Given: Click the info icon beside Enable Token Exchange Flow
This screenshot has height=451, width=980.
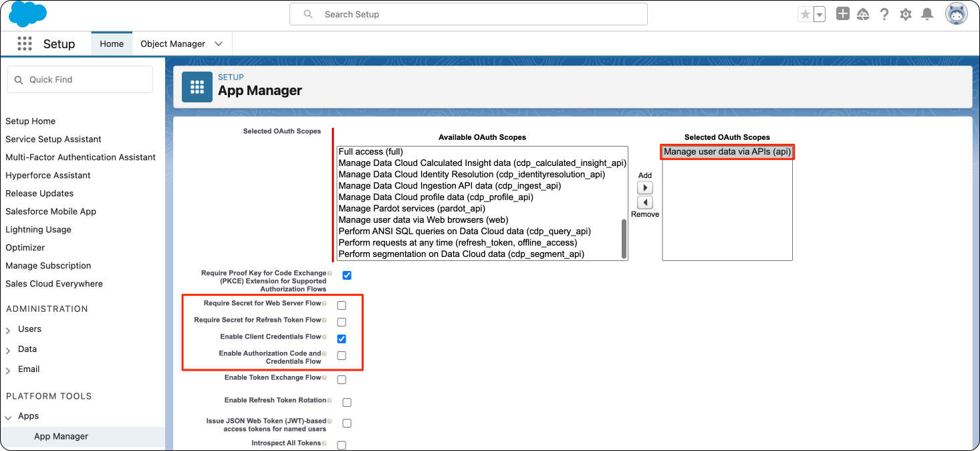Looking at the screenshot, I should 325,377.
